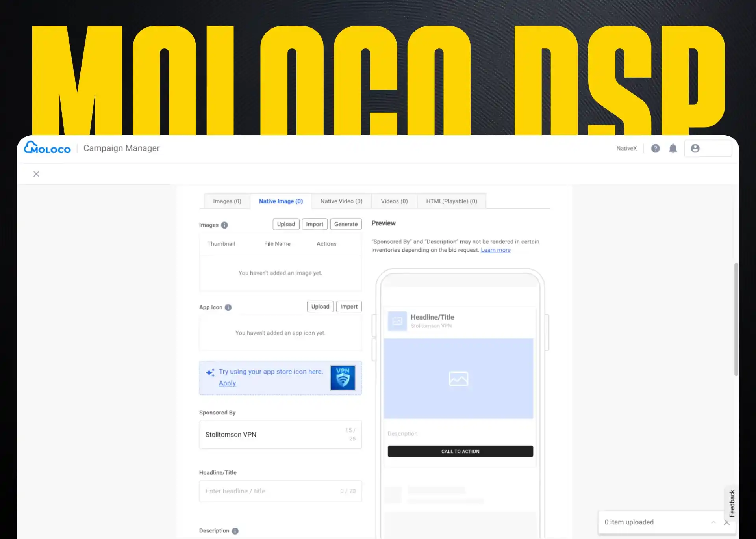Click 'You haven't added an app icon yet.' text

280,333
